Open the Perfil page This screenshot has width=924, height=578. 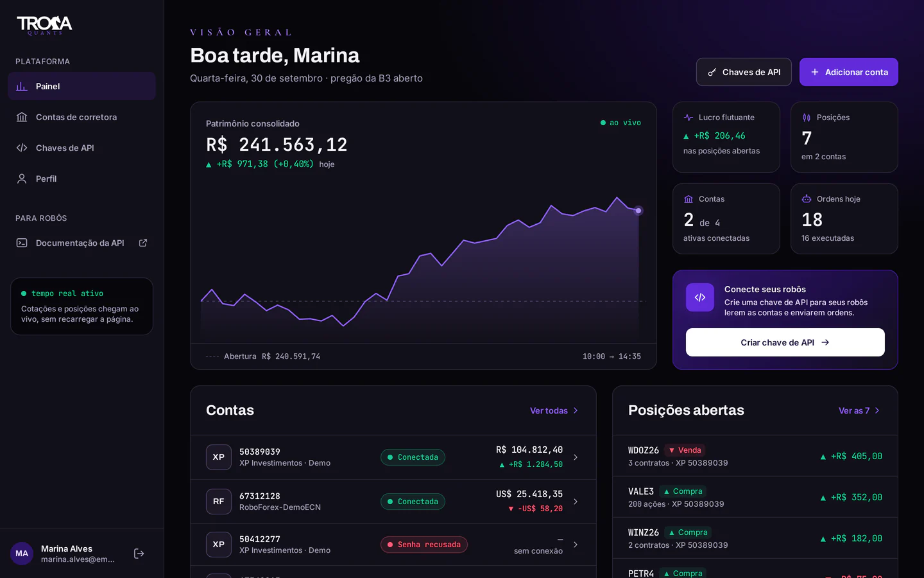pos(81,179)
